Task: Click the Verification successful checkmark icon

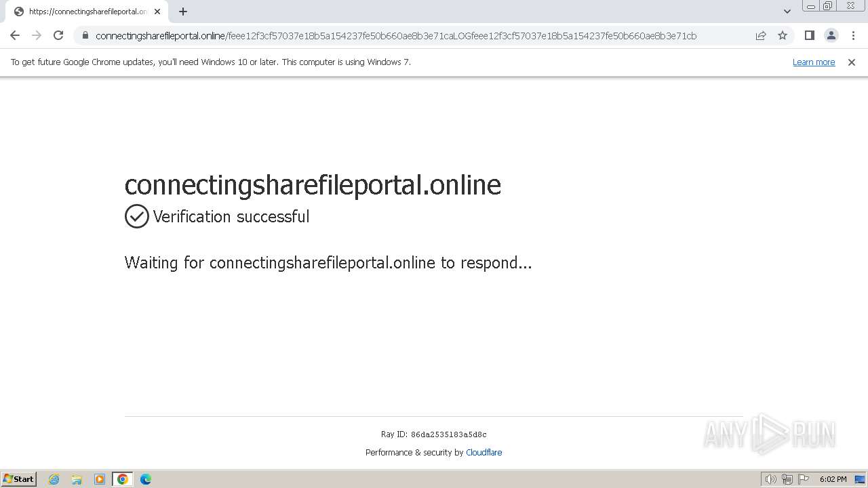Action: coord(136,216)
